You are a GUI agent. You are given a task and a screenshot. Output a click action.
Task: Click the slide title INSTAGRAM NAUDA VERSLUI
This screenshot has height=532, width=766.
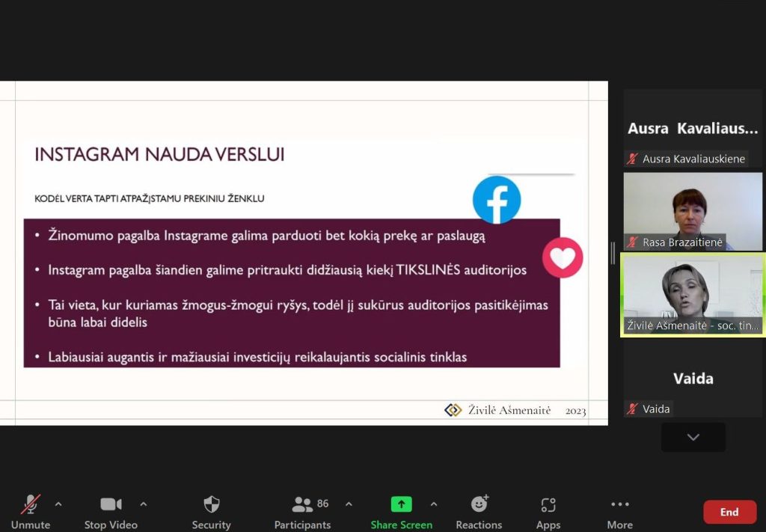click(159, 154)
